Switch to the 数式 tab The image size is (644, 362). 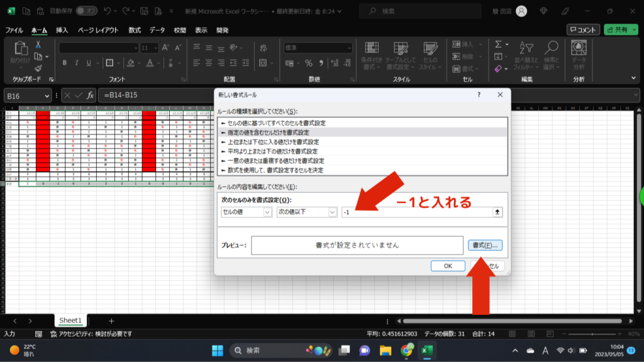coord(135,30)
